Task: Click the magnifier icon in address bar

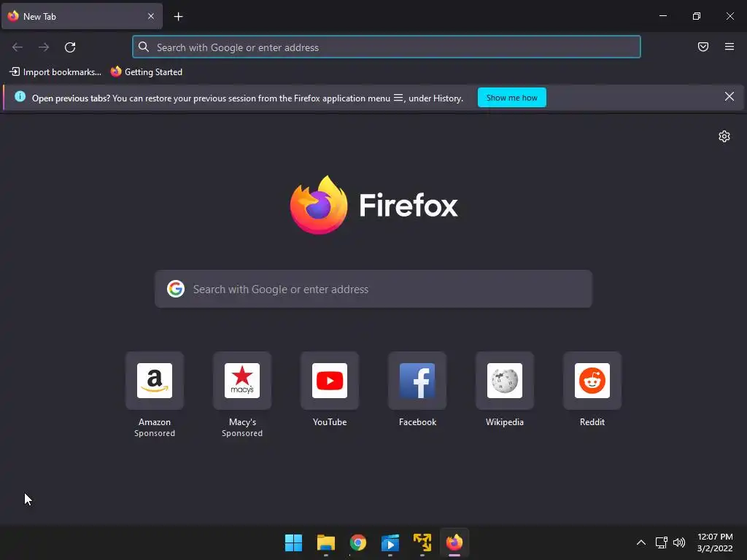Action: click(144, 47)
